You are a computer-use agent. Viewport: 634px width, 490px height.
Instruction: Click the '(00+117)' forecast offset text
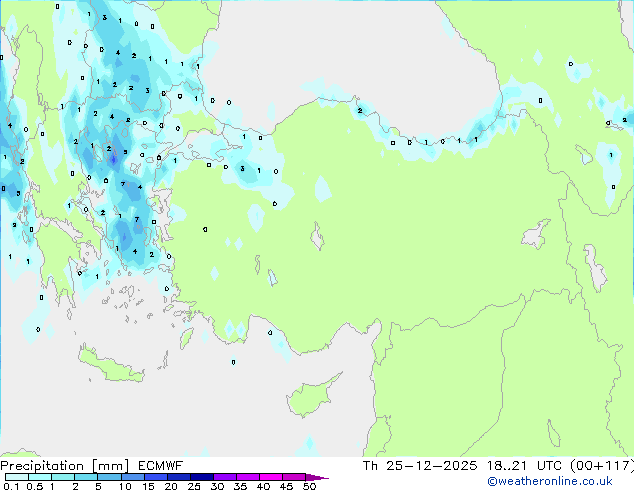point(602,466)
